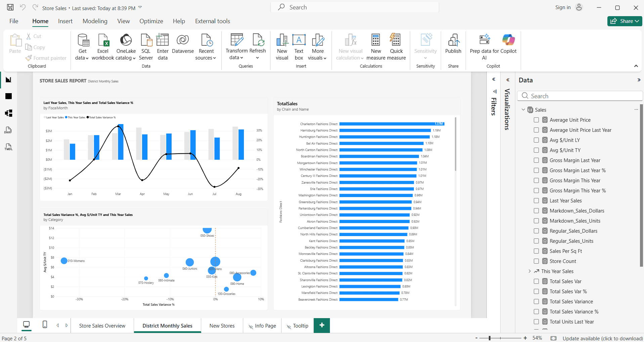The height and width of the screenshot is (342, 644).
Task: Create a New measure
Action: click(x=376, y=47)
